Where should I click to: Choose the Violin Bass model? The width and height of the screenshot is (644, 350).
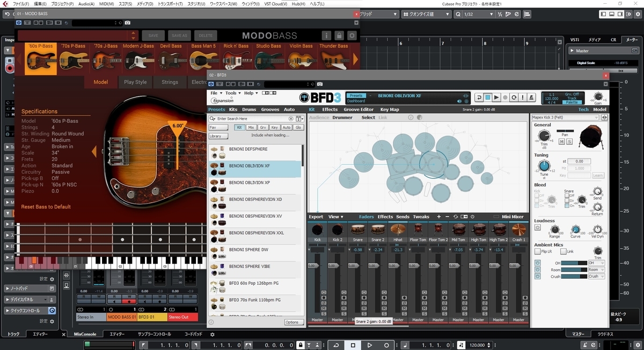click(301, 58)
